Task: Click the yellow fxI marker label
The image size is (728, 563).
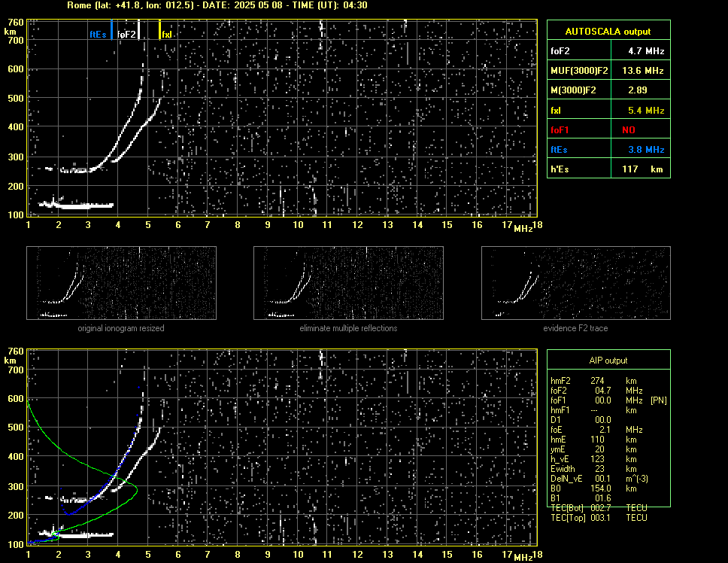Action: [x=167, y=35]
